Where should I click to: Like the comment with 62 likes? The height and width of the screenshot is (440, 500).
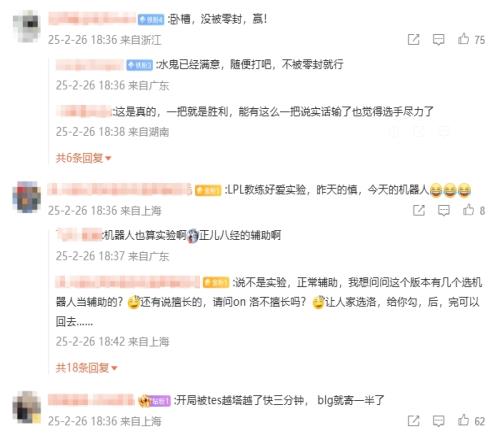pos(463,421)
